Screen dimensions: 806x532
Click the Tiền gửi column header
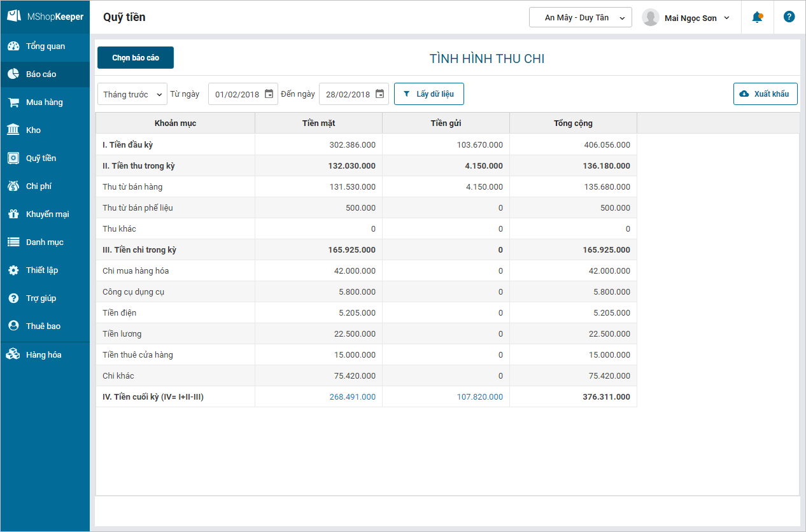tap(446, 123)
